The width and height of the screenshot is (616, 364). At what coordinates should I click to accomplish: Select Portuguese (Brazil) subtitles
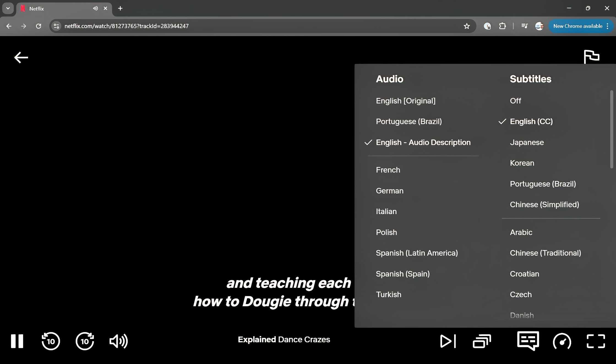pyautogui.click(x=543, y=184)
